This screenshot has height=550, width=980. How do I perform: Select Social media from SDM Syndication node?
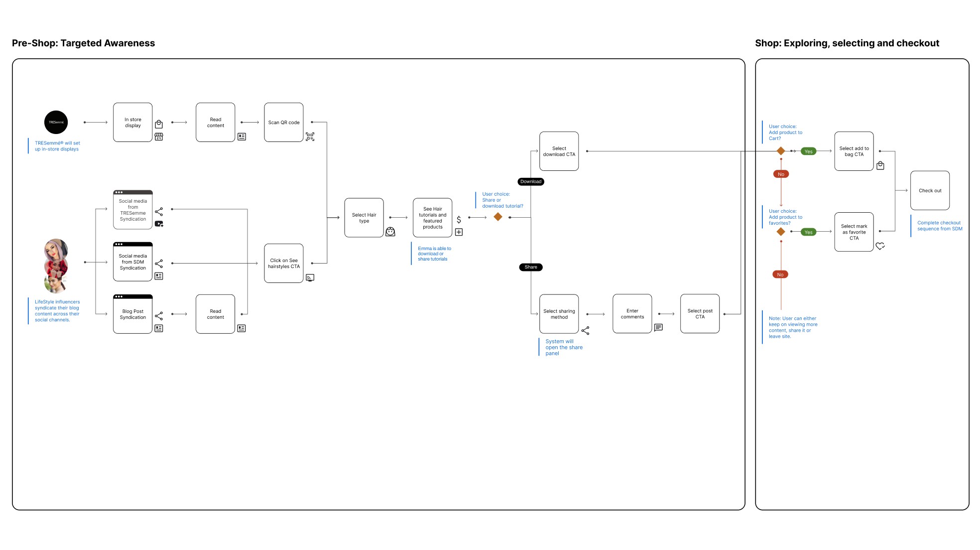(x=133, y=262)
